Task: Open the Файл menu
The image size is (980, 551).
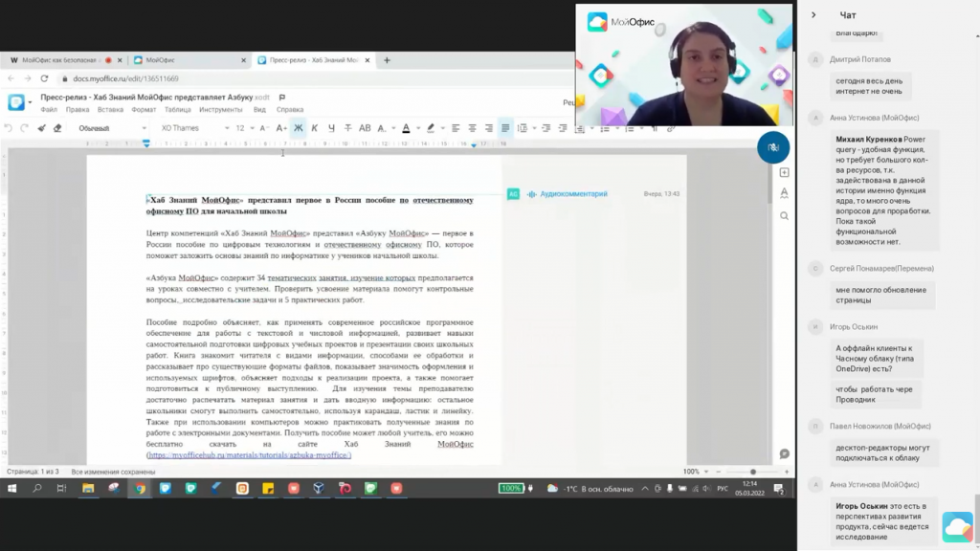Action: (x=49, y=109)
